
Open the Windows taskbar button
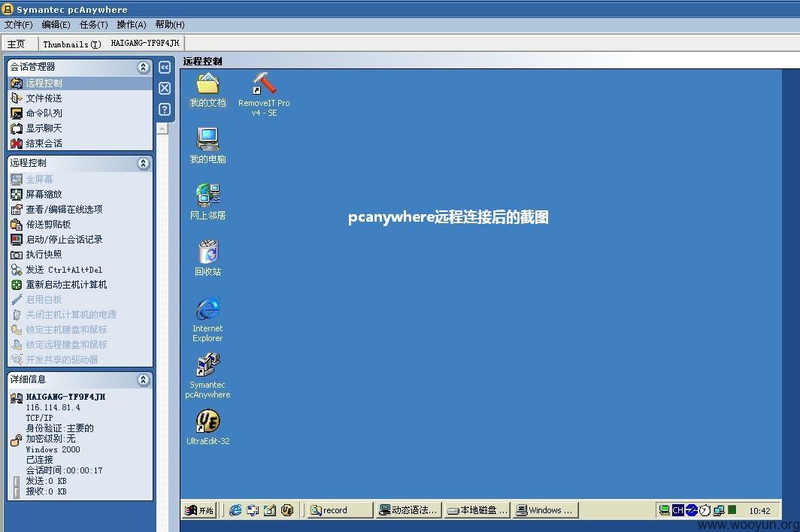click(545, 510)
